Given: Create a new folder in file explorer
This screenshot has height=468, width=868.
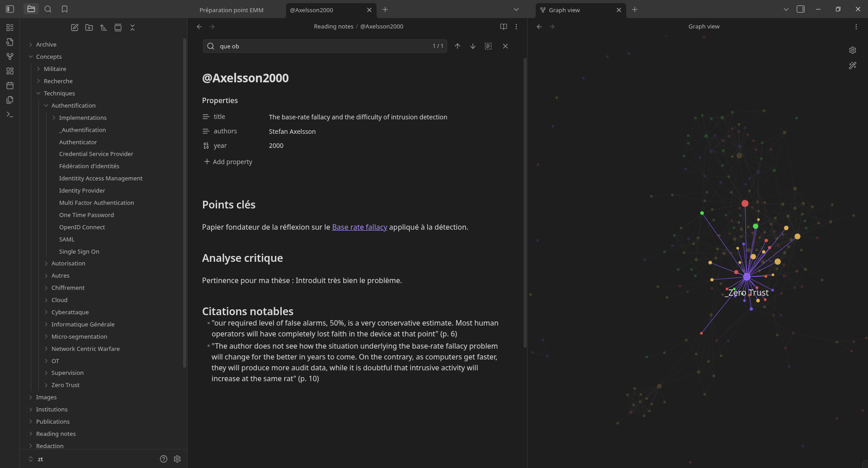Looking at the screenshot, I should (89, 28).
